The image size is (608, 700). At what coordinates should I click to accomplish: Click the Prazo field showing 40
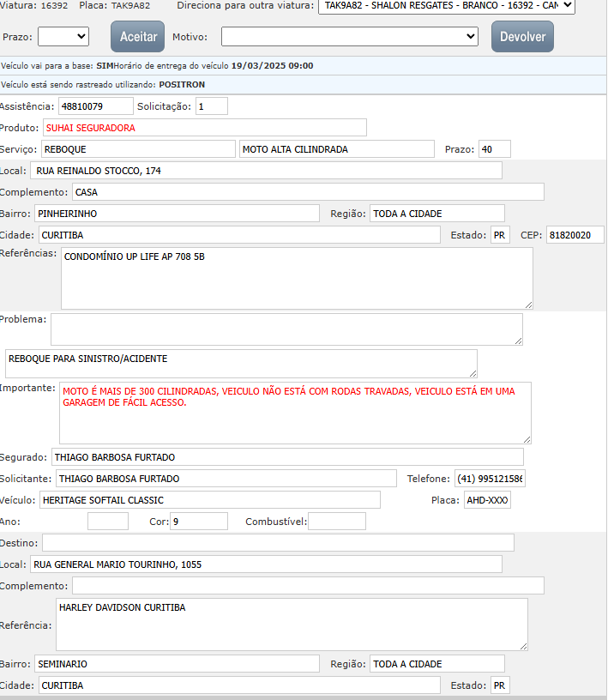[495, 149]
